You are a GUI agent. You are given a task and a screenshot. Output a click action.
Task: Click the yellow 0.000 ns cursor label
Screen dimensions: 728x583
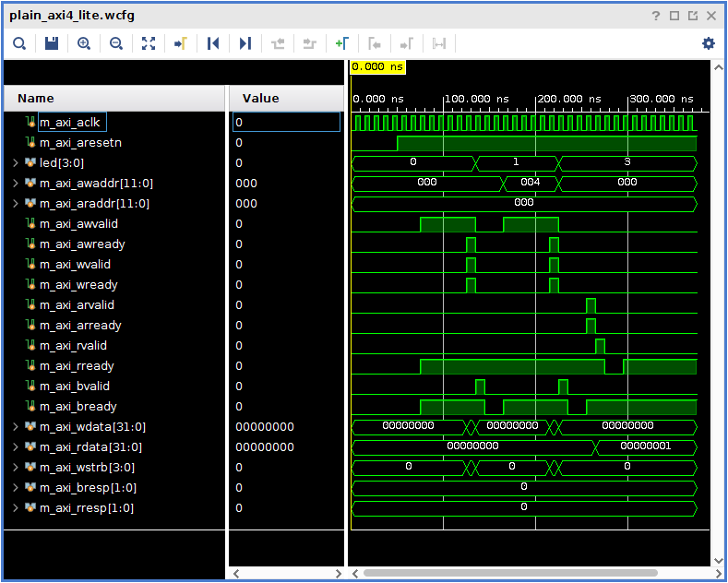377,66
